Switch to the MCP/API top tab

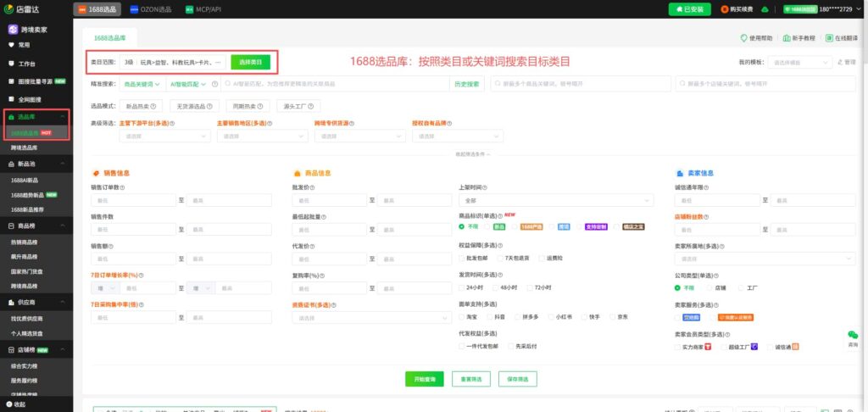[203, 9]
